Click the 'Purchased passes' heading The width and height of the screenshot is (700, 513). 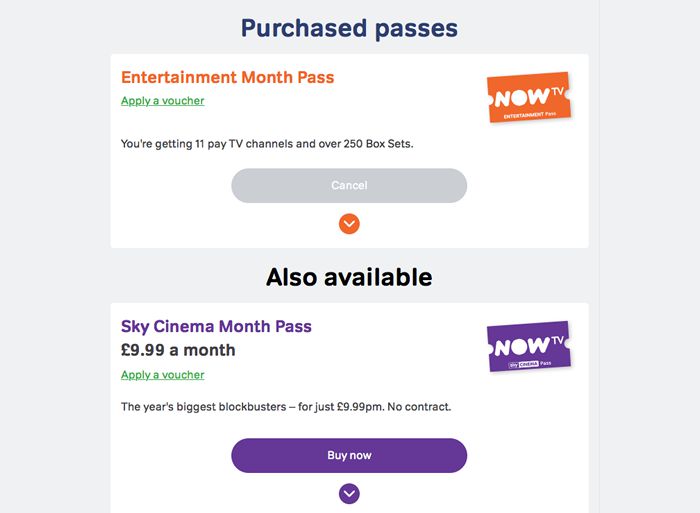(349, 29)
